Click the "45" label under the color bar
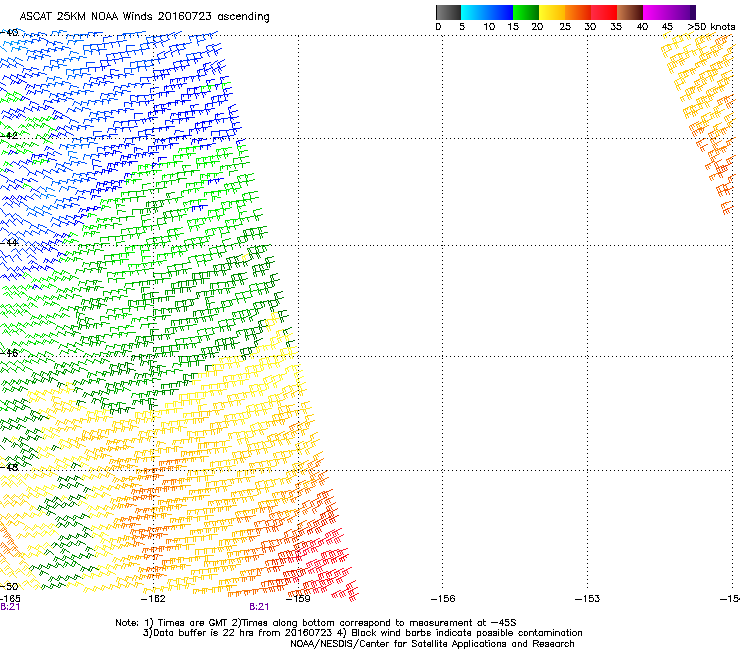The image size is (740, 650). 667,27
